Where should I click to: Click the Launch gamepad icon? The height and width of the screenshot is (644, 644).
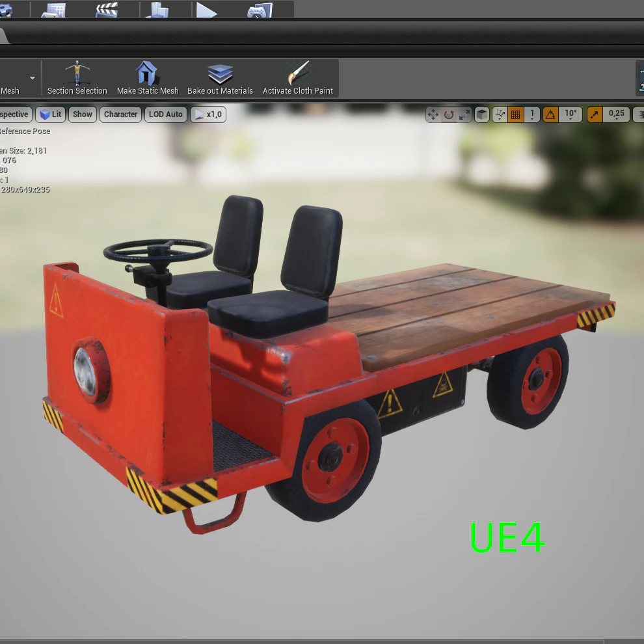pyautogui.click(x=260, y=10)
